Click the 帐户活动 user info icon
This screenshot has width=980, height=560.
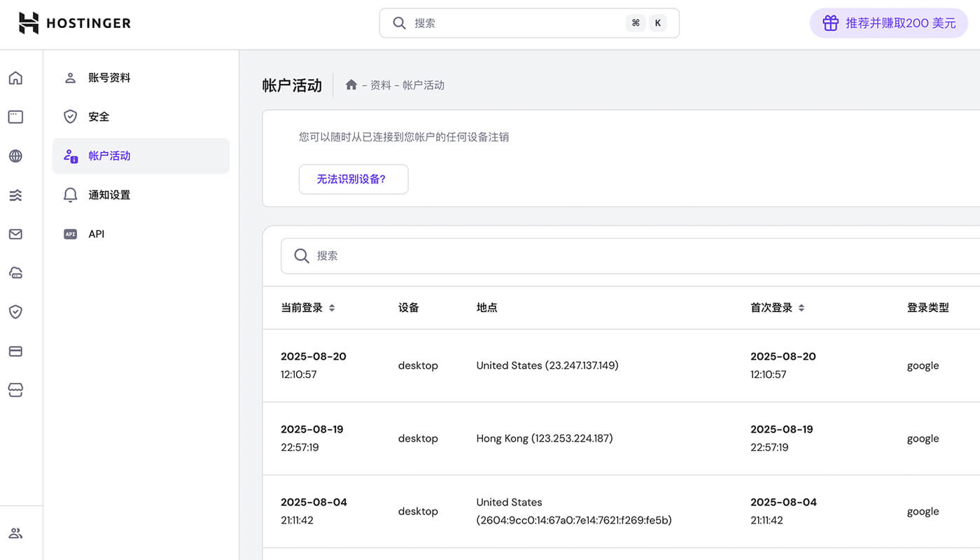[70, 156]
